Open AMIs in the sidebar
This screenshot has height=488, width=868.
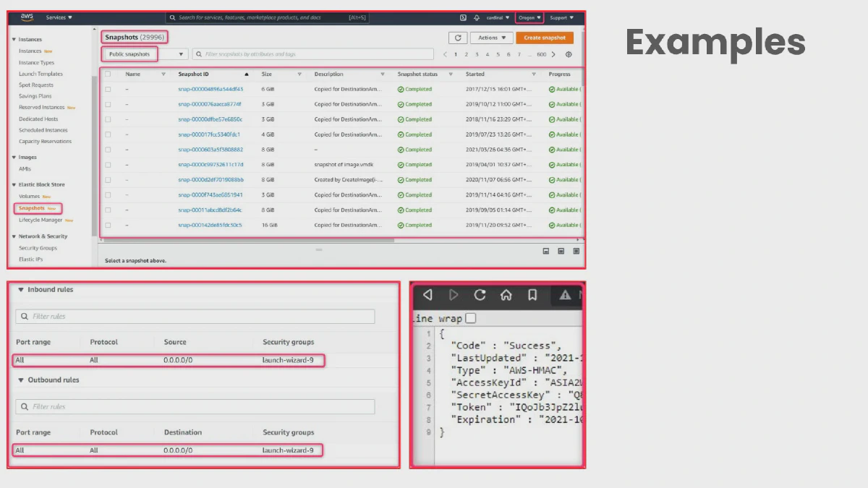[25, 168]
